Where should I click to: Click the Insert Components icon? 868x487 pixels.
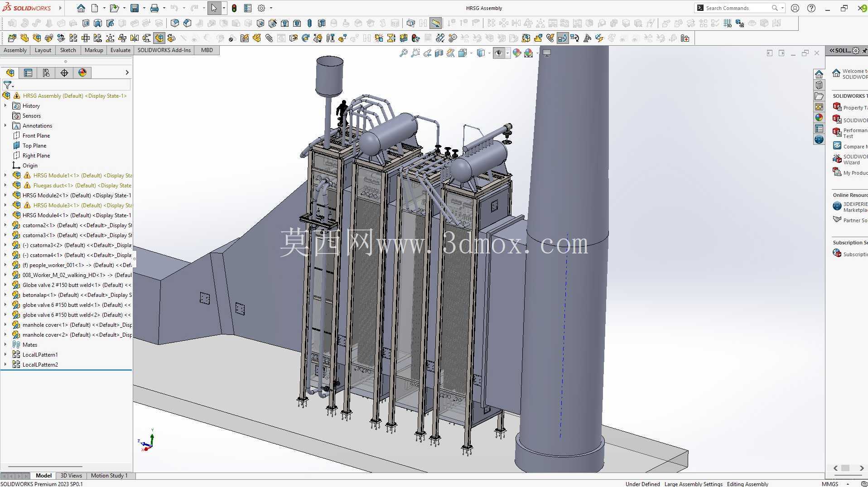pos(12,38)
